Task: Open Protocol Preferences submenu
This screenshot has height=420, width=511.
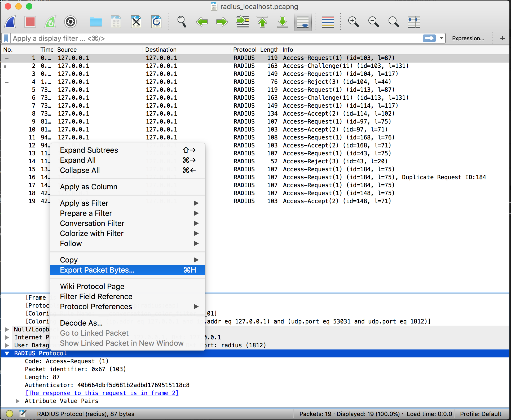Action: tap(128, 307)
